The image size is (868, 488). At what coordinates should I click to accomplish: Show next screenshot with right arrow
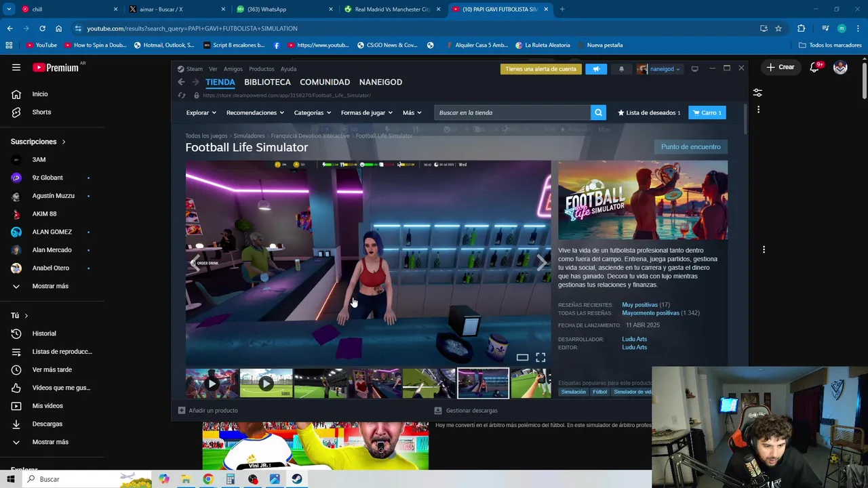(x=541, y=263)
